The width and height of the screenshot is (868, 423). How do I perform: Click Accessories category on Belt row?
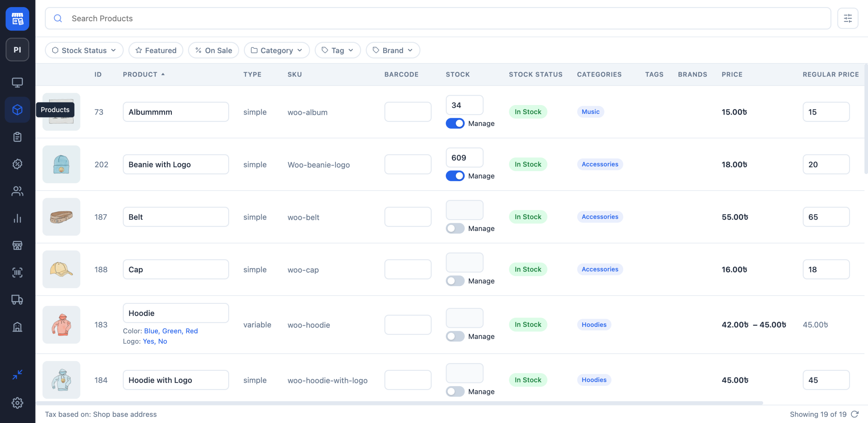(600, 217)
